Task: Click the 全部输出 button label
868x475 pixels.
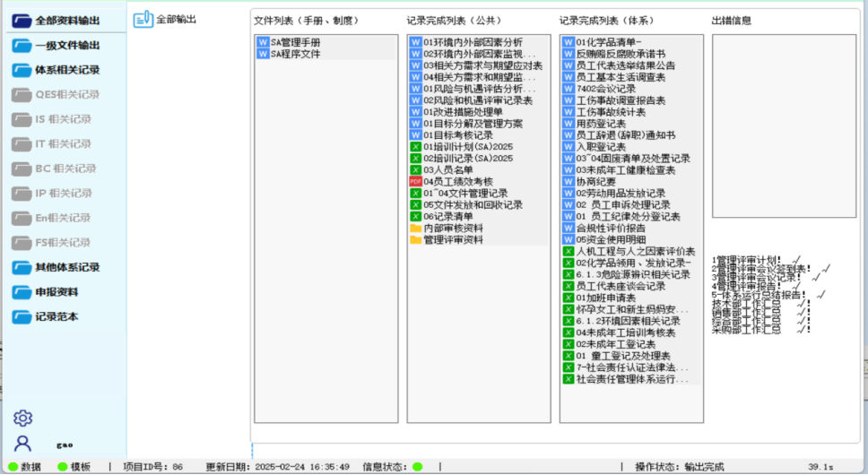Action: pos(176,20)
